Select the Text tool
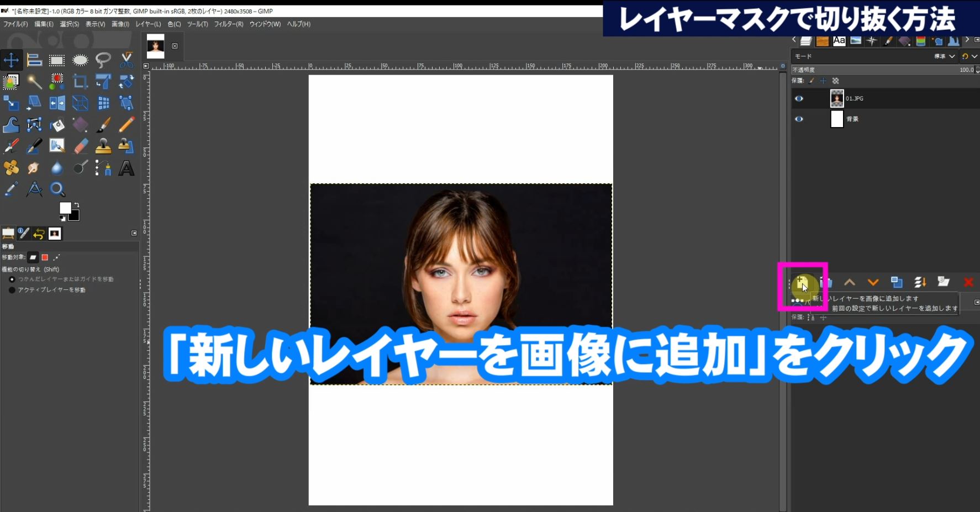Viewport: 980px width, 512px height. click(x=127, y=168)
